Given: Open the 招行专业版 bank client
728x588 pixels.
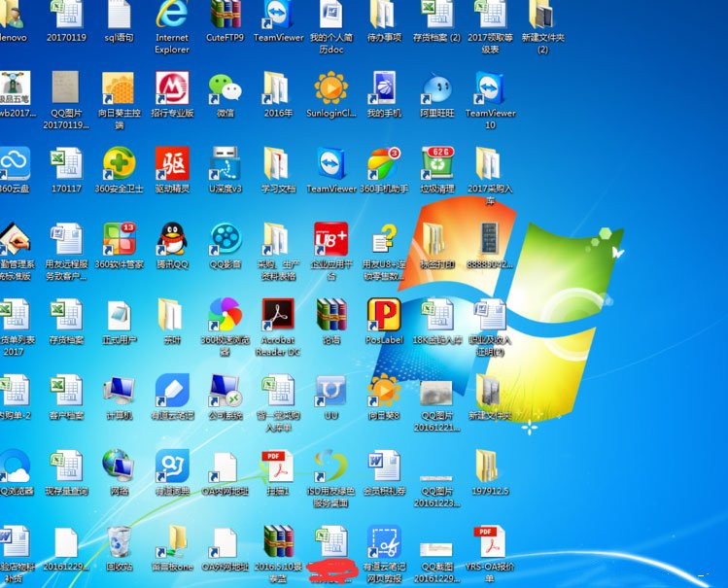Looking at the screenshot, I should click(172, 94).
